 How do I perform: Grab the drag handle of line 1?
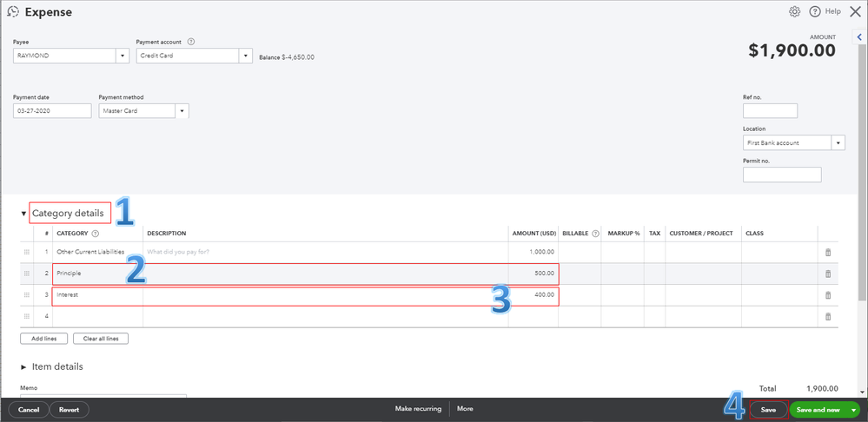27,252
